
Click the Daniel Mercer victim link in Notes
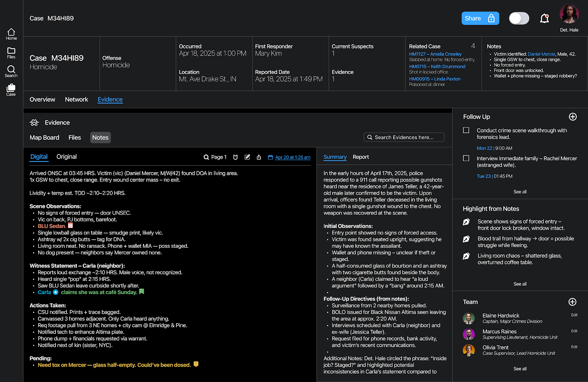(x=541, y=54)
